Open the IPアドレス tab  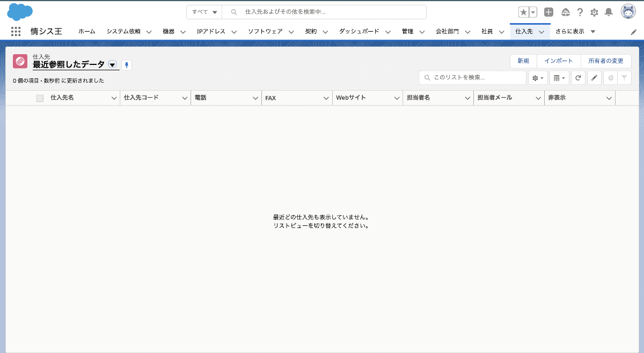click(211, 32)
